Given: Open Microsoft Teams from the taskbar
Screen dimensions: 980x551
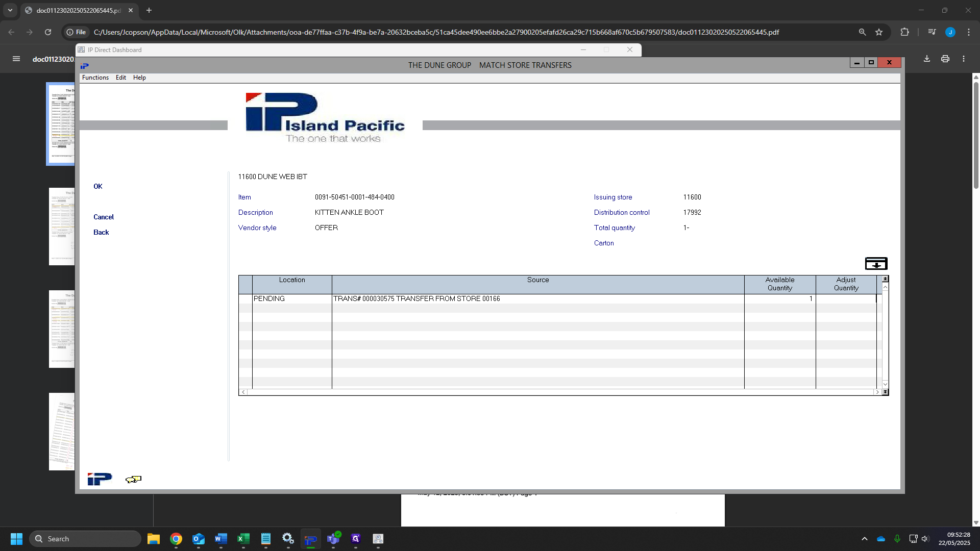Looking at the screenshot, I should click(333, 539).
